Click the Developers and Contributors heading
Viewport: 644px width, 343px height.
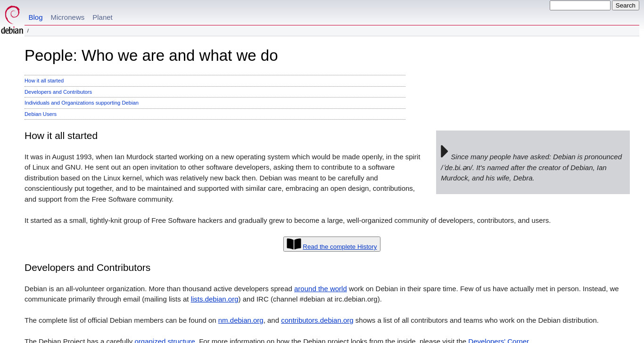coord(87,268)
